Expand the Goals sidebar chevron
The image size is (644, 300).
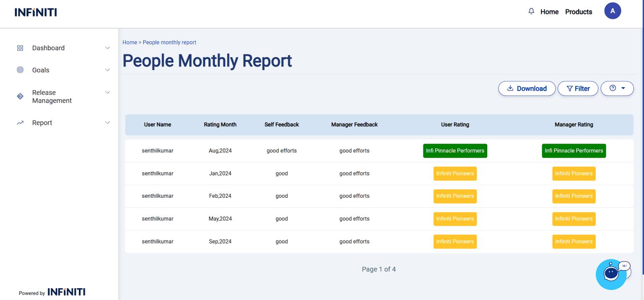[x=107, y=70]
